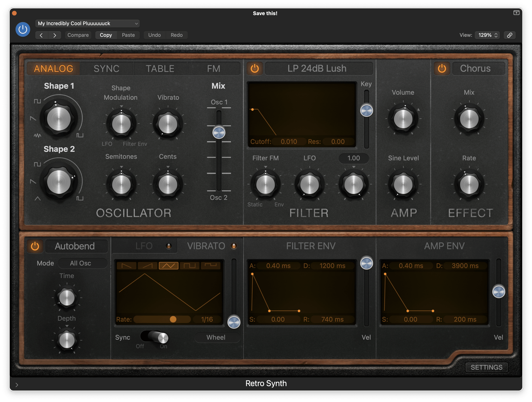Click the Cutoff value 0.010
Image resolution: width=532 pixels, height=402 pixels.
[289, 141]
